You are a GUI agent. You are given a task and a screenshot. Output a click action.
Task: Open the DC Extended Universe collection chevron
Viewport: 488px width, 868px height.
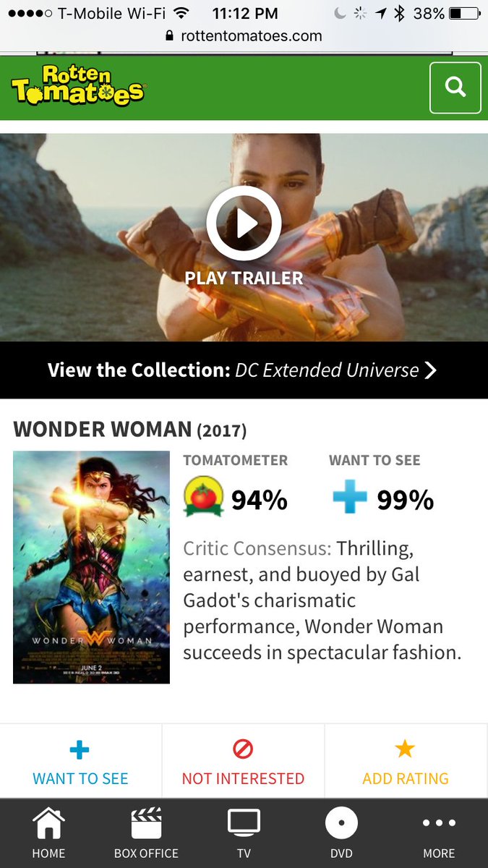tap(431, 370)
